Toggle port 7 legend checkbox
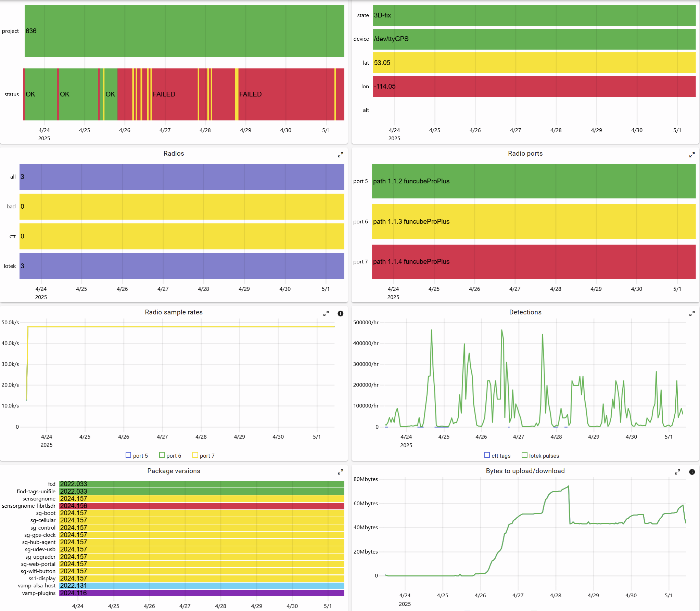Image resolution: width=700 pixels, height=611 pixels. click(x=195, y=455)
